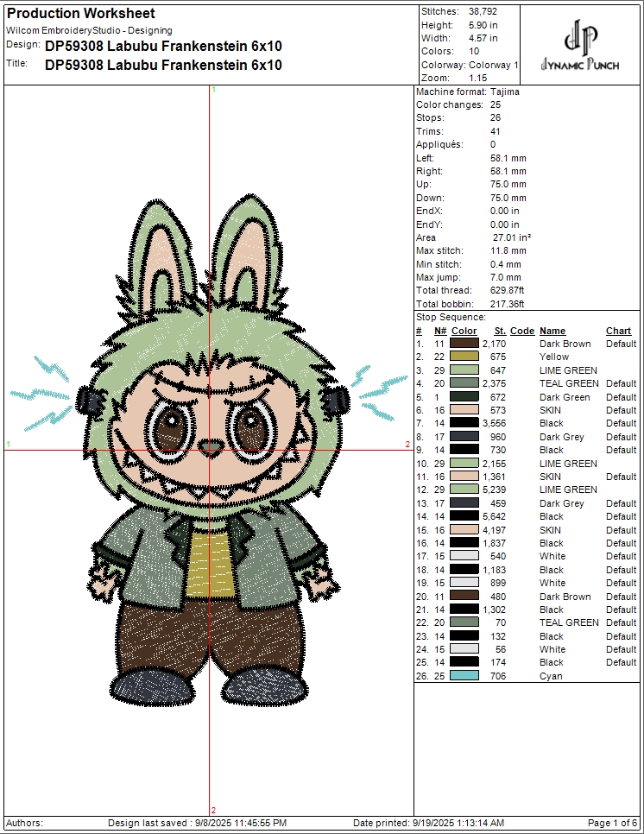The height and width of the screenshot is (834, 644).
Task: Click the 'Design last saved' timestamp
Action: pos(198,823)
